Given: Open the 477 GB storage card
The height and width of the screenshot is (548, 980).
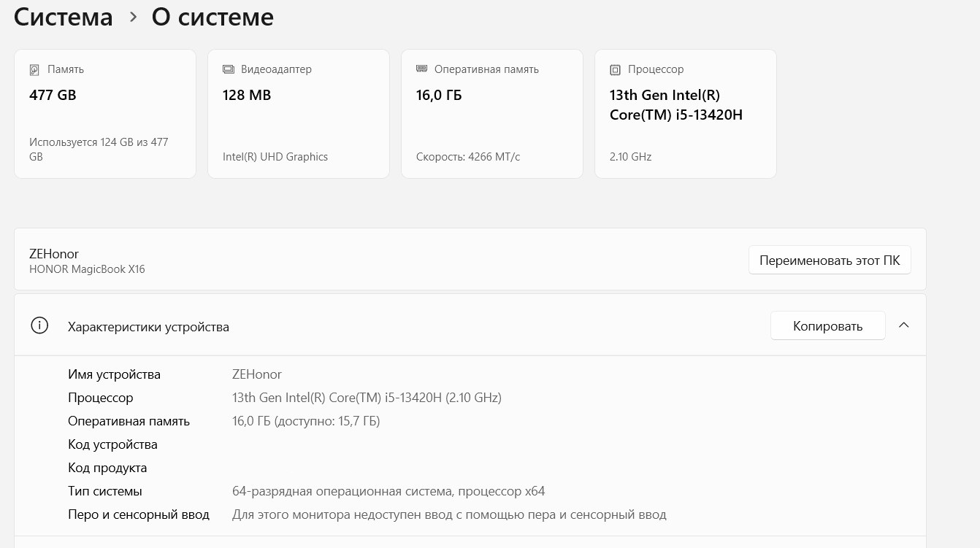Looking at the screenshot, I should [105, 114].
